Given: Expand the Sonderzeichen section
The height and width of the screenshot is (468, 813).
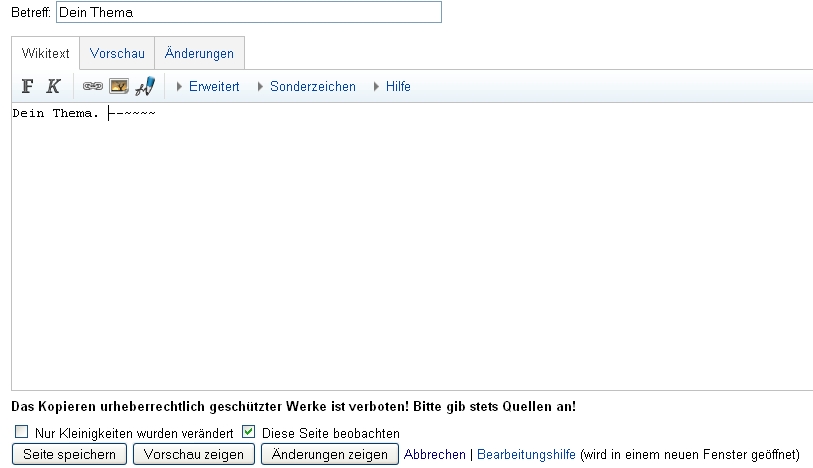Looking at the screenshot, I should pyautogui.click(x=312, y=87).
